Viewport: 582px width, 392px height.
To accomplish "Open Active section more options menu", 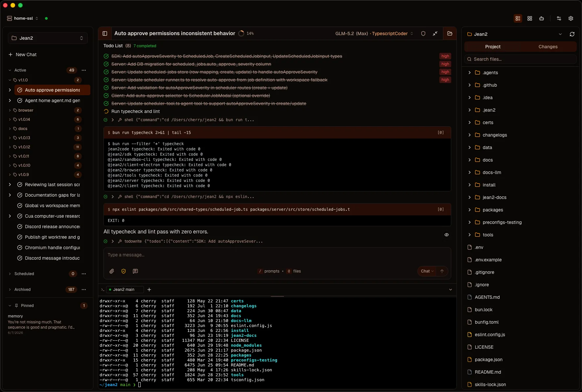I will coord(84,70).
